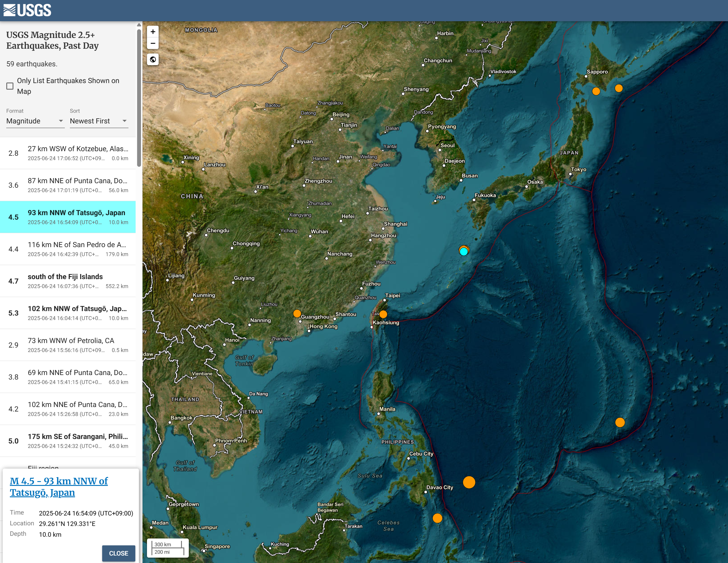Click the Manila label on the map
728x563 pixels.
pos(387,409)
